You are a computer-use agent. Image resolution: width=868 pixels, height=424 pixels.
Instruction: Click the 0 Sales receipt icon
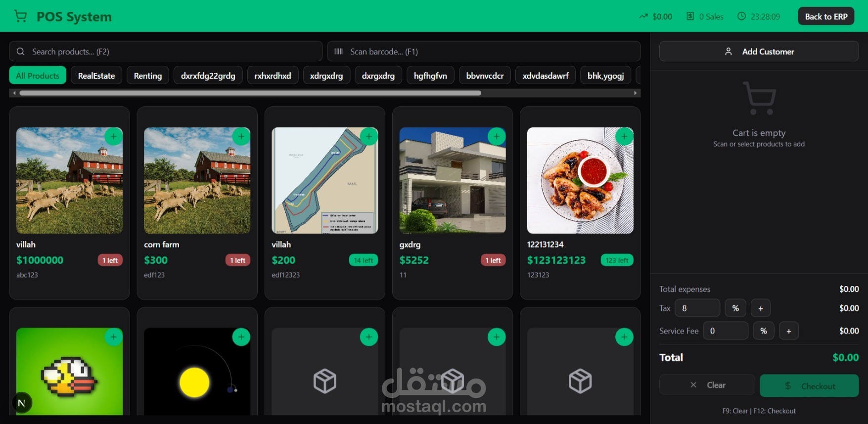[690, 16]
